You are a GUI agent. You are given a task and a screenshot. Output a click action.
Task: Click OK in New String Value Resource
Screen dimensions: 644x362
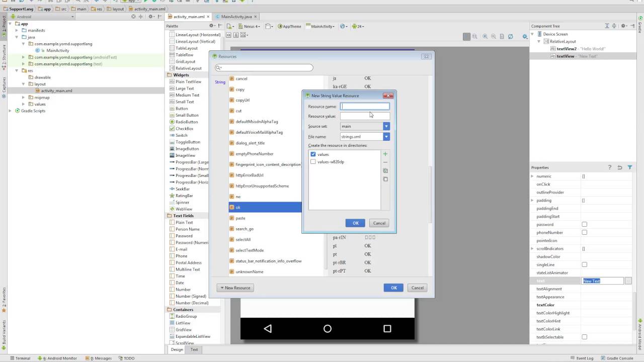tap(355, 223)
